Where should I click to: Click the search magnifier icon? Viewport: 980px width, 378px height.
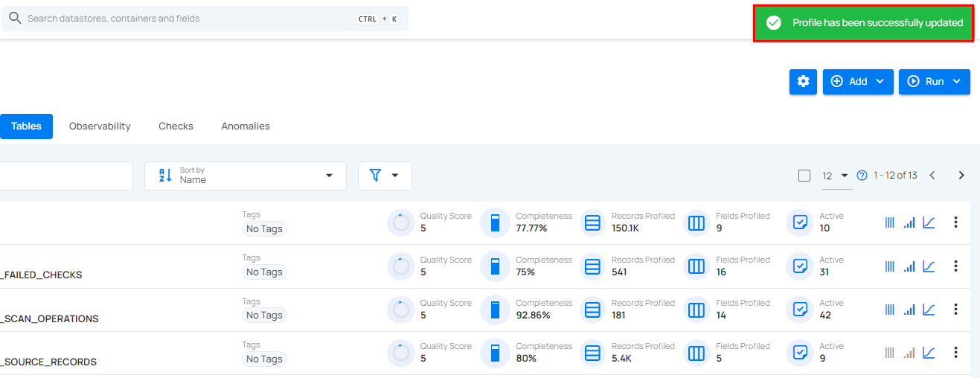pyautogui.click(x=15, y=19)
